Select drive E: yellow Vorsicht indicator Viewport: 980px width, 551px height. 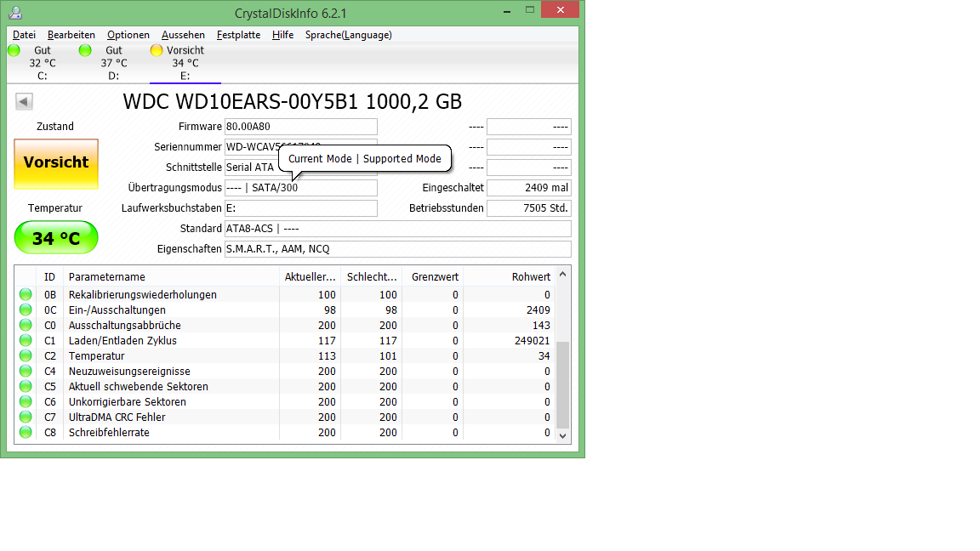pyautogui.click(x=157, y=51)
